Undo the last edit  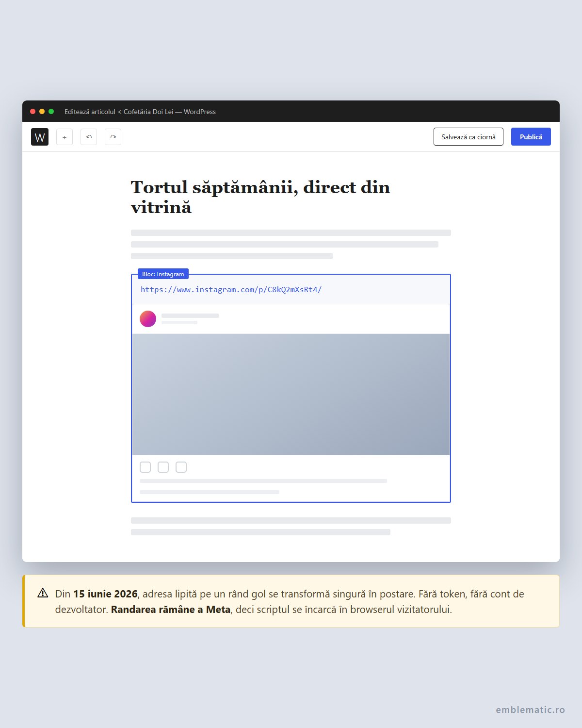pyautogui.click(x=89, y=137)
